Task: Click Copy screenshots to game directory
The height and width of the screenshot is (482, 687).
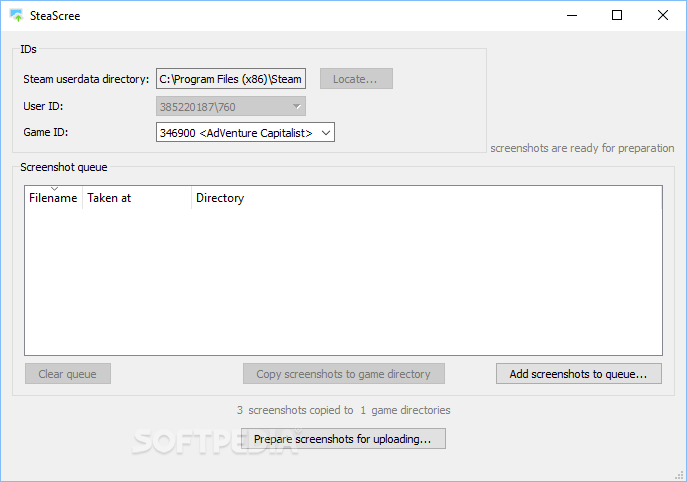Action: (x=344, y=374)
